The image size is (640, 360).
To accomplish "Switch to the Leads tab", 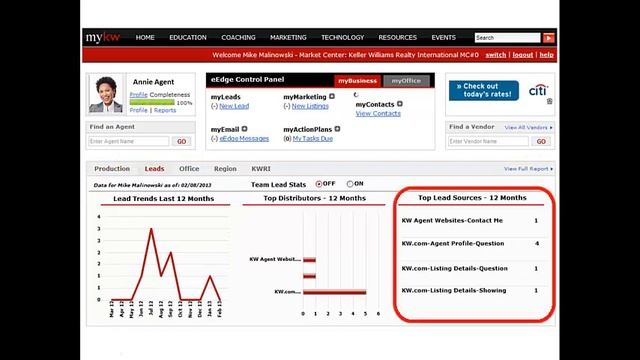I will [154, 169].
